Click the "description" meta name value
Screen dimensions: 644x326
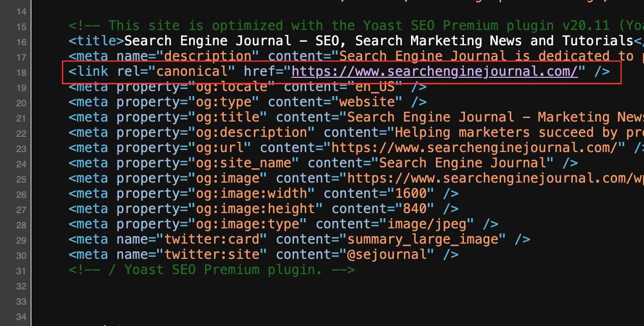point(208,56)
